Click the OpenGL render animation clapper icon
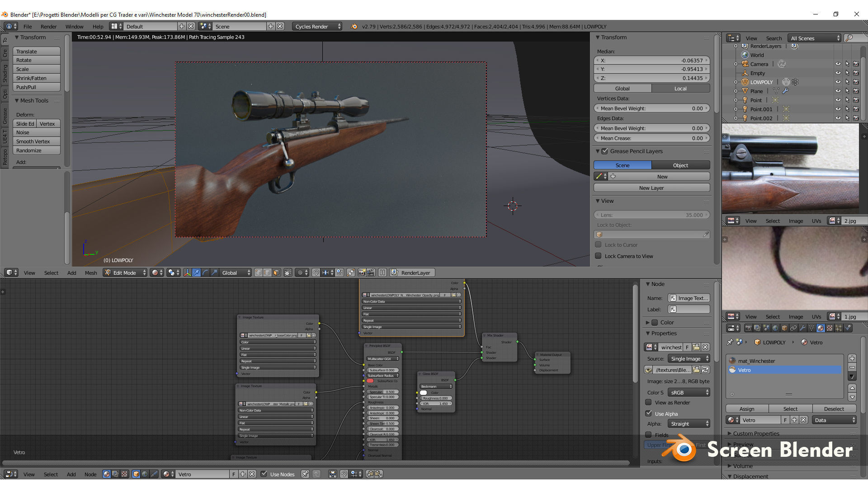 coord(371,272)
